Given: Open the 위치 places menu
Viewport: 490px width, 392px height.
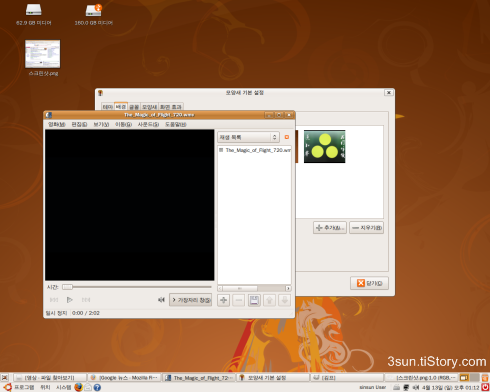Looking at the screenshot, I should 45,387.
